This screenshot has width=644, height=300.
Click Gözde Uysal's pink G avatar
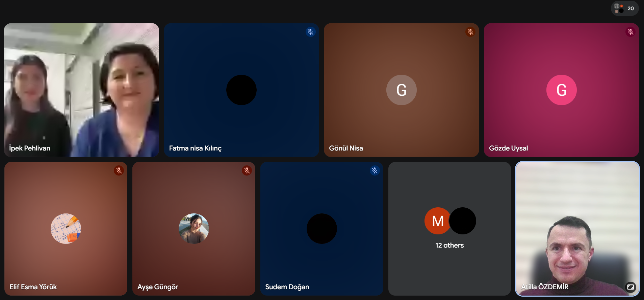[561, 90]
